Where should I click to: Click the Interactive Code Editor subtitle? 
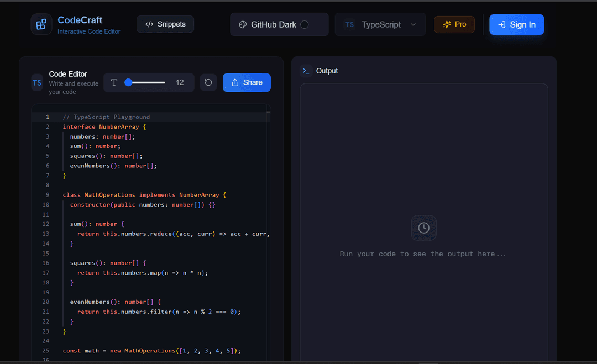point(88,31)
